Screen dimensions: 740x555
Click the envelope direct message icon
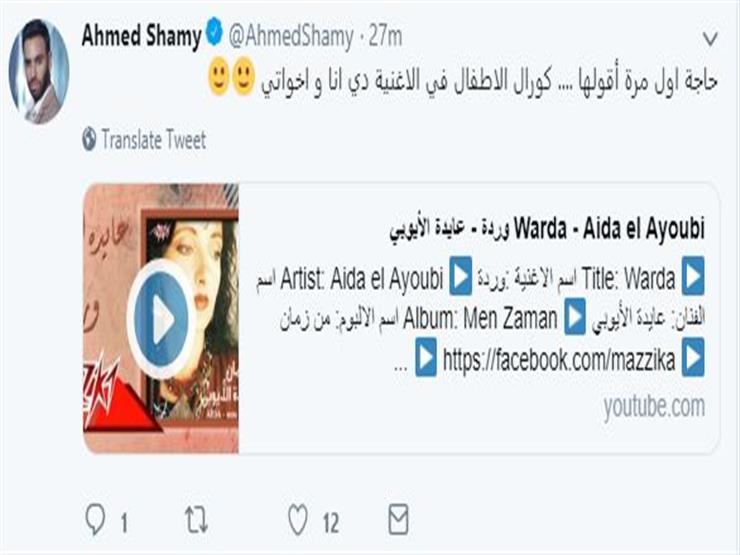click(x=398, y=520)
